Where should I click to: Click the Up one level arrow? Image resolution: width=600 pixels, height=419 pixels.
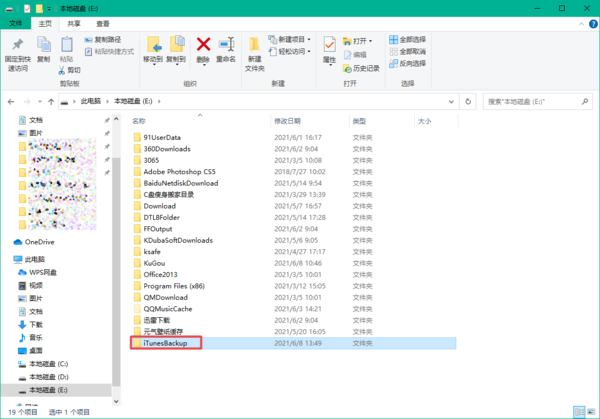pyautogui.click(x=51, y=101)
